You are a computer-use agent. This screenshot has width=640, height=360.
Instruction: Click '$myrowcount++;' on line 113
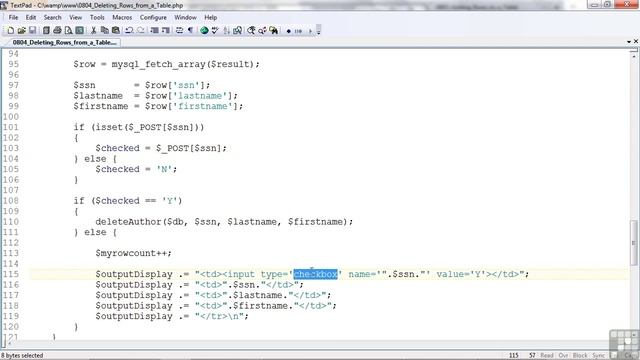[x=133, y=253]
